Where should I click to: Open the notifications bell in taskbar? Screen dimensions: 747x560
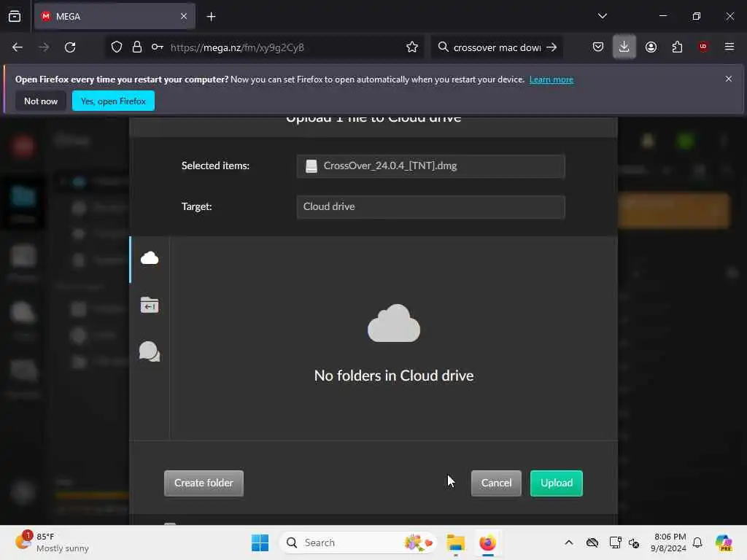[x=697, y=542]
